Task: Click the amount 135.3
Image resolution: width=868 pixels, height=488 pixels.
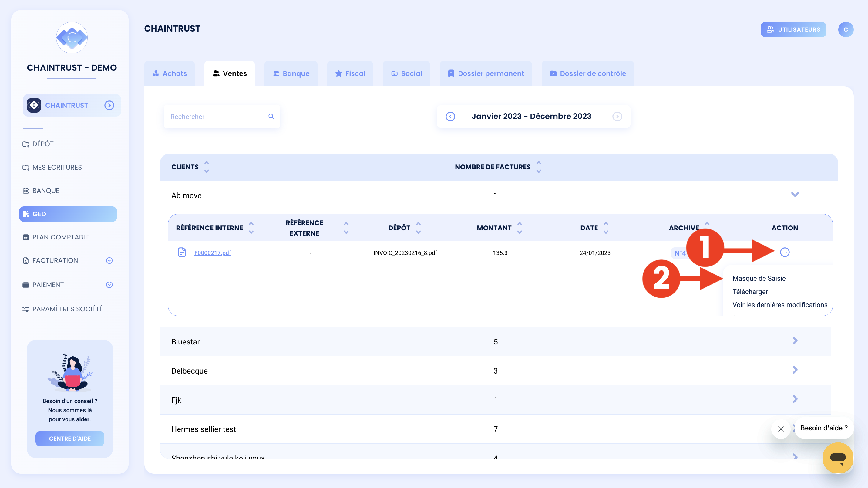Action: click(500, 253)
